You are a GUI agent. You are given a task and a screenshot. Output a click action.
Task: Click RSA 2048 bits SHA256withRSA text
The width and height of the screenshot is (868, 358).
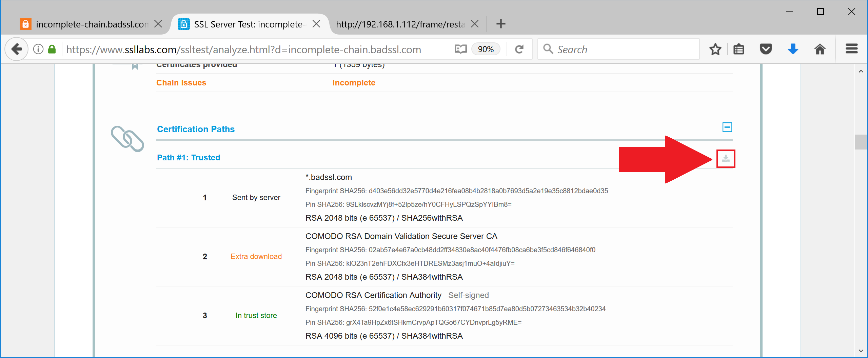click(x=384, y=218)
